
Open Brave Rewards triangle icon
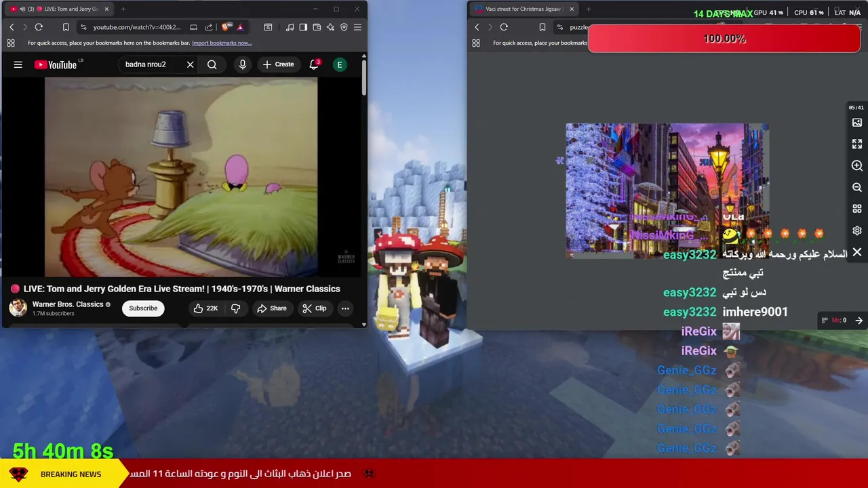240,27
